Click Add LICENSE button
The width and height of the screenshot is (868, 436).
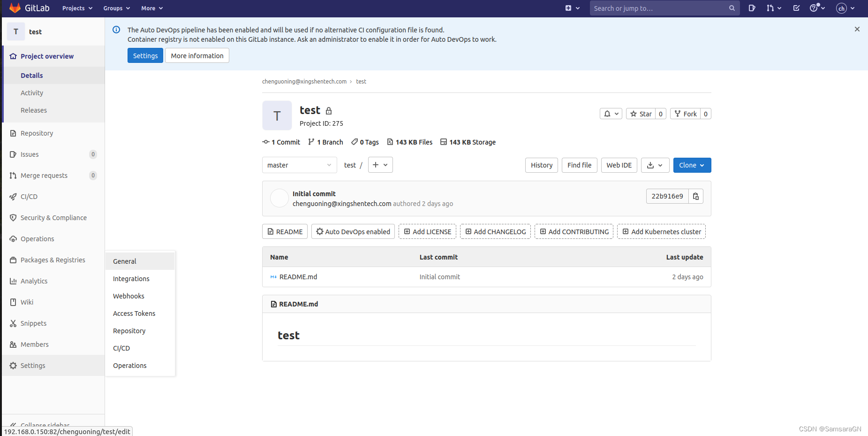(x=427, y=231)
